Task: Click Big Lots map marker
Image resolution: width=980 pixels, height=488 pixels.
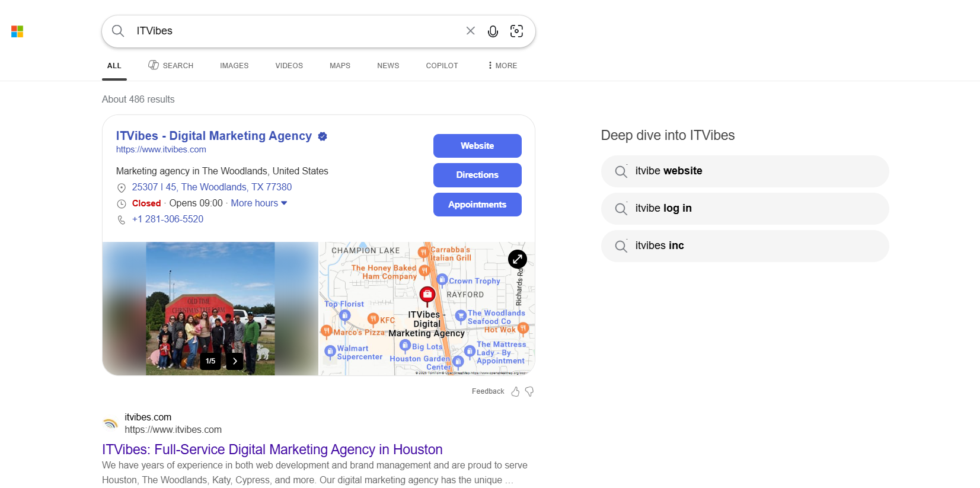Action: point(405,345)
